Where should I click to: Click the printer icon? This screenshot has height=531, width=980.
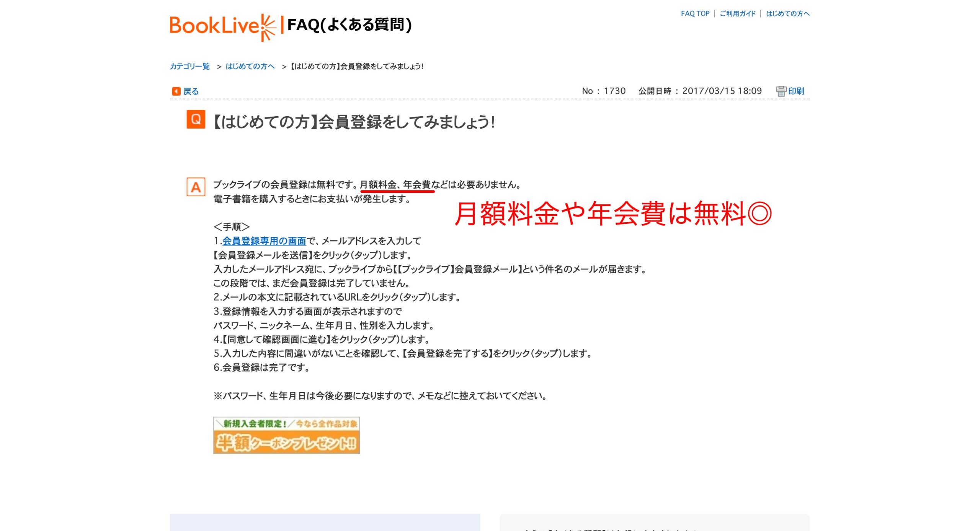[781, 91]
